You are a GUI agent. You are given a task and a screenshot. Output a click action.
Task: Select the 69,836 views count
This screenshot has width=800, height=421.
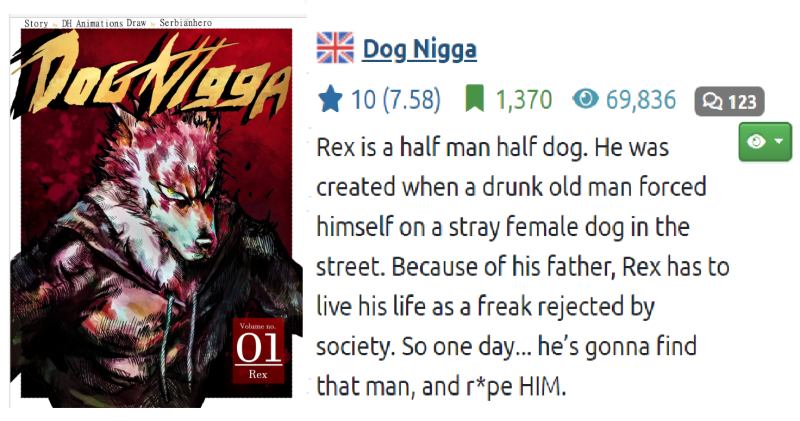641,100
